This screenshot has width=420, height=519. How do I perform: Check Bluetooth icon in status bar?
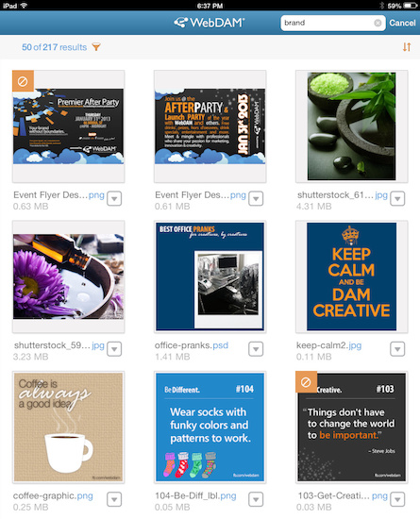coord(381,6)
